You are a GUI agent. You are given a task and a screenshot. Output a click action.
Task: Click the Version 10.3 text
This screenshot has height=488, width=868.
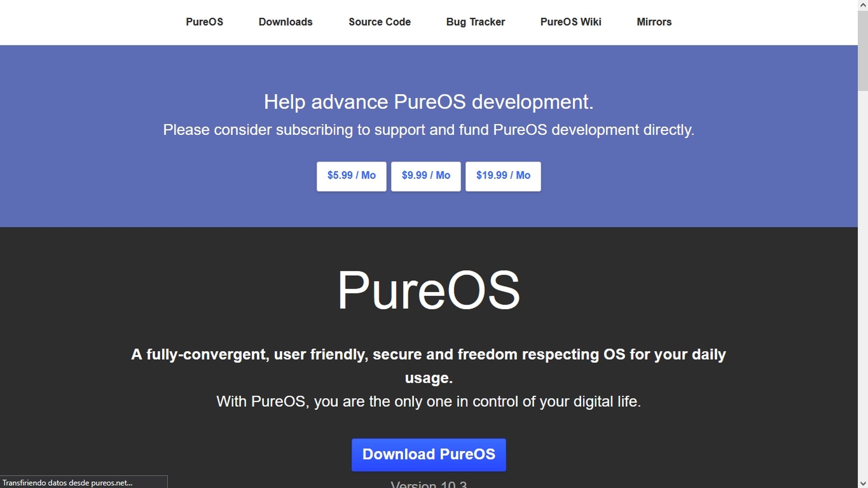click(428, 484)
